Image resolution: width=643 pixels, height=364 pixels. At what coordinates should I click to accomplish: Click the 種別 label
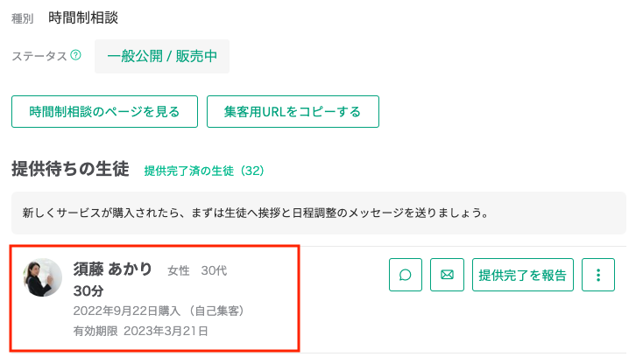(22, 18)
